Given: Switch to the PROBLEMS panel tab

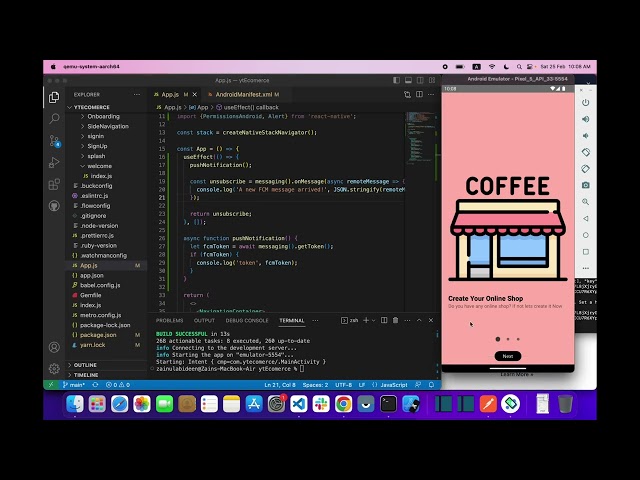Looking at the screenshot, I should click(x=169, y=320).
